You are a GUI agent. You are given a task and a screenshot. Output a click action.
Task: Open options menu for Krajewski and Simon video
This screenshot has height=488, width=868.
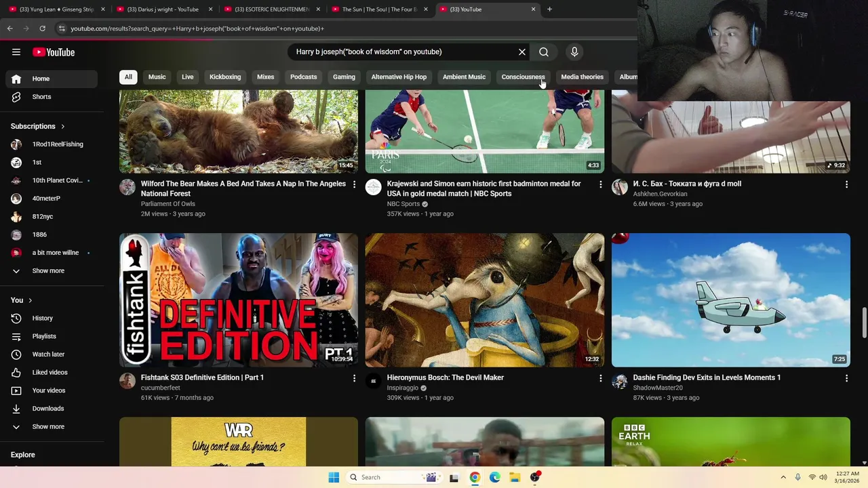[x=600, y=184]
